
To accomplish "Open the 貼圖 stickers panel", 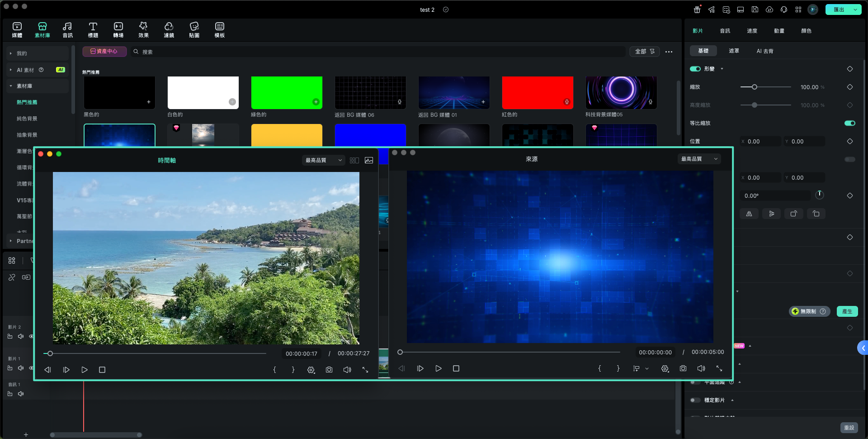I will click(x=194, y=30).
